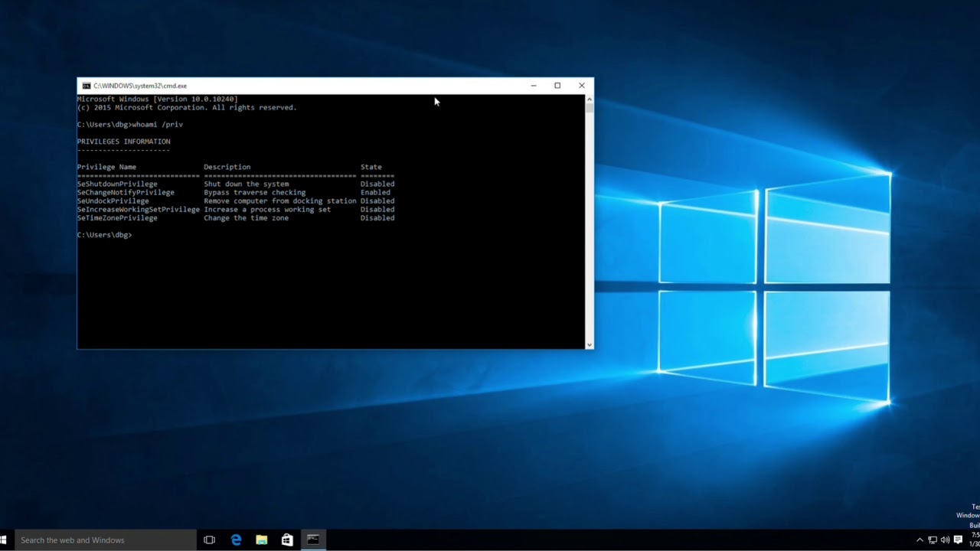Launch Microsoft Edge from the taskbar
This screenshot has height=551, width=980.
click(x=236, y=540)
